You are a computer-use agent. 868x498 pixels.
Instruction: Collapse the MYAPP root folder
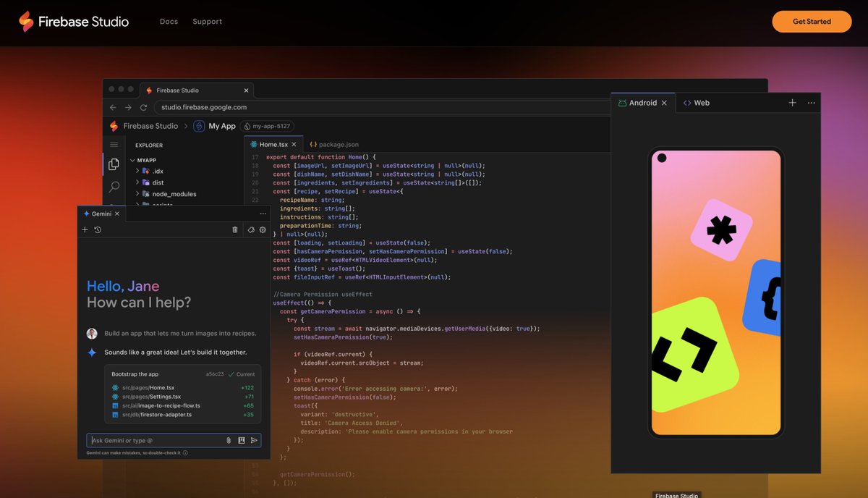tap(143, 160)
